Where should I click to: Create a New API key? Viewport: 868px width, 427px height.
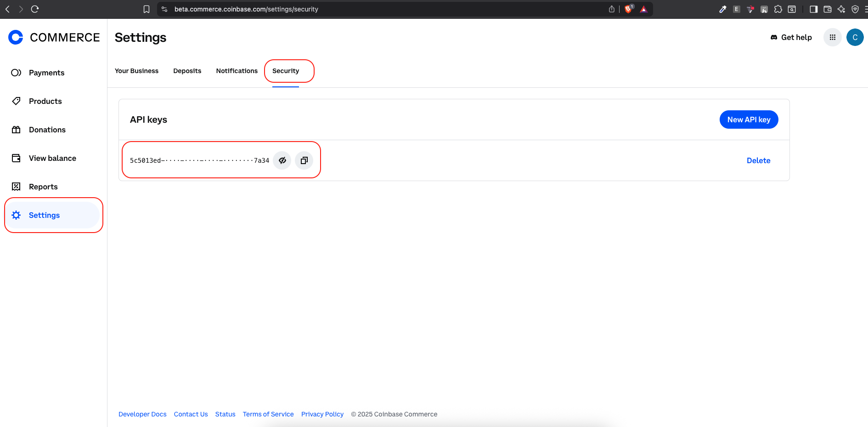(749, 119)
